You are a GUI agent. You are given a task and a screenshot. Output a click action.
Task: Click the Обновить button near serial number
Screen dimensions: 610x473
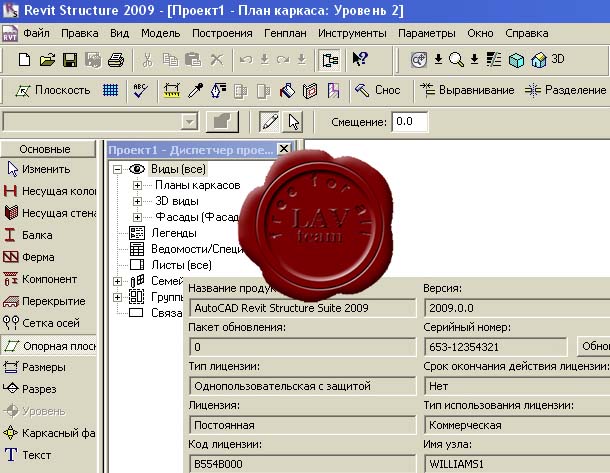(x=593, y=346)
